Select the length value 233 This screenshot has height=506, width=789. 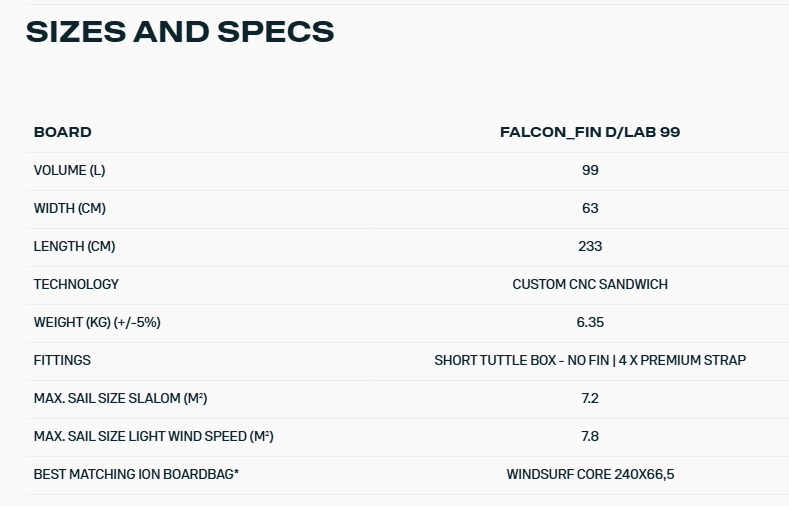(590, 246)
